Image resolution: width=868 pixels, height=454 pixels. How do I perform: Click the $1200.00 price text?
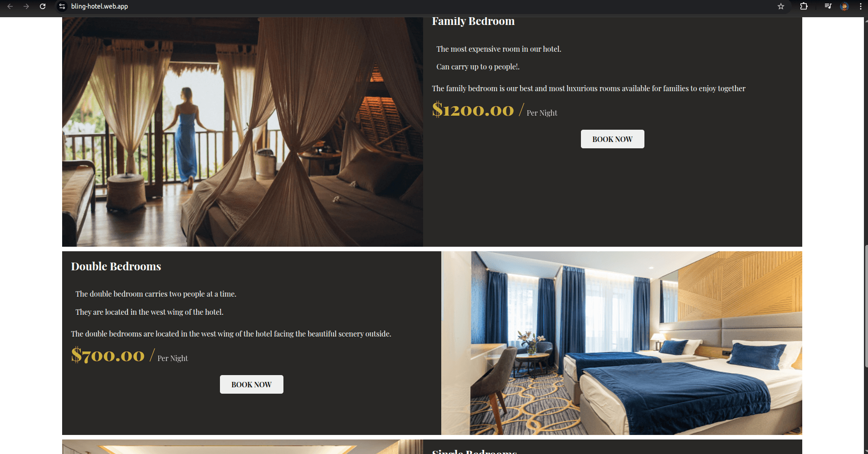click(x=473, y=110)
